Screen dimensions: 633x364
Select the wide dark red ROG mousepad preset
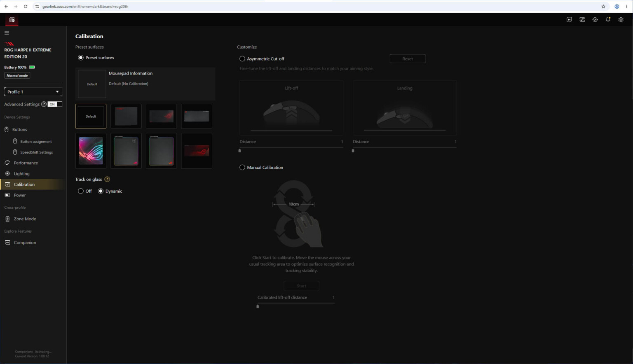[x=197, y=151]
